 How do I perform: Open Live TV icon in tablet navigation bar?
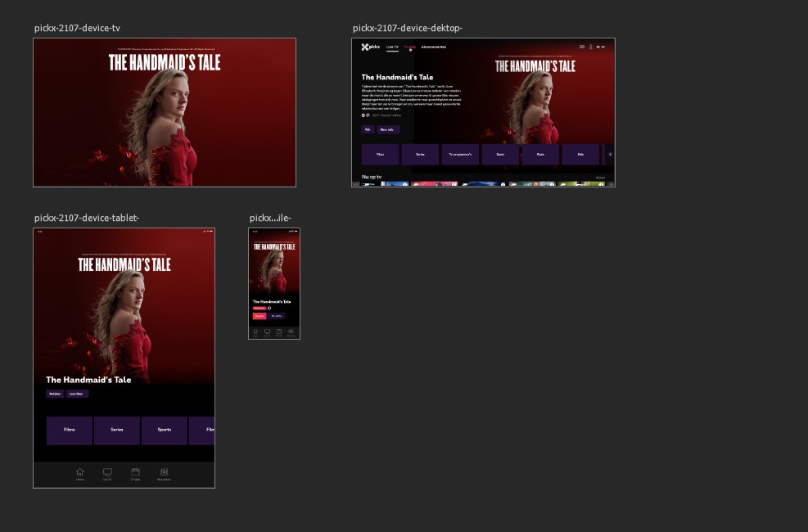click(107, 473)
